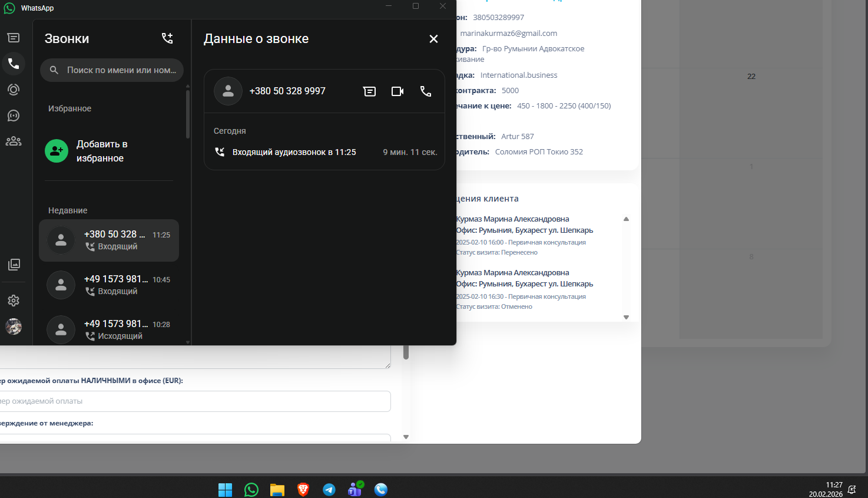This screenshot has width=868, height=498.
Task: Open the Windows Start menu
Action: click(x=226, y=490)
